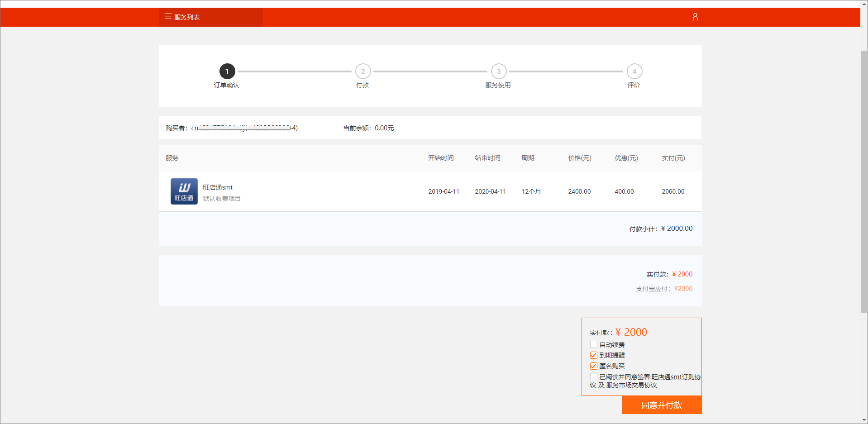Open the 旺店通smt订购协议 link
The height and width of the screenshot is (424, 868).
pos(676,377)
